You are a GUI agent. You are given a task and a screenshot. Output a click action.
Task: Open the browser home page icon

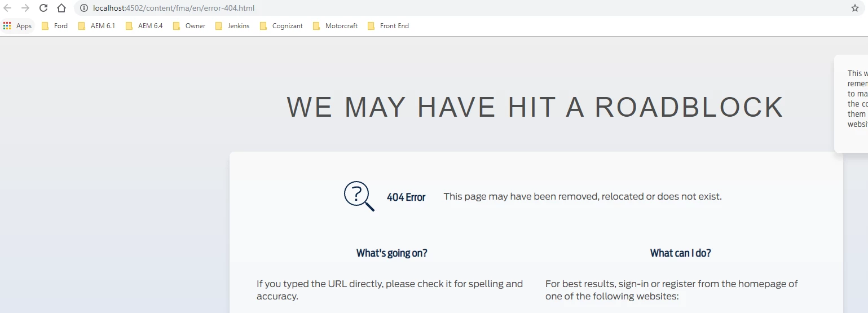tap(61, 8)
